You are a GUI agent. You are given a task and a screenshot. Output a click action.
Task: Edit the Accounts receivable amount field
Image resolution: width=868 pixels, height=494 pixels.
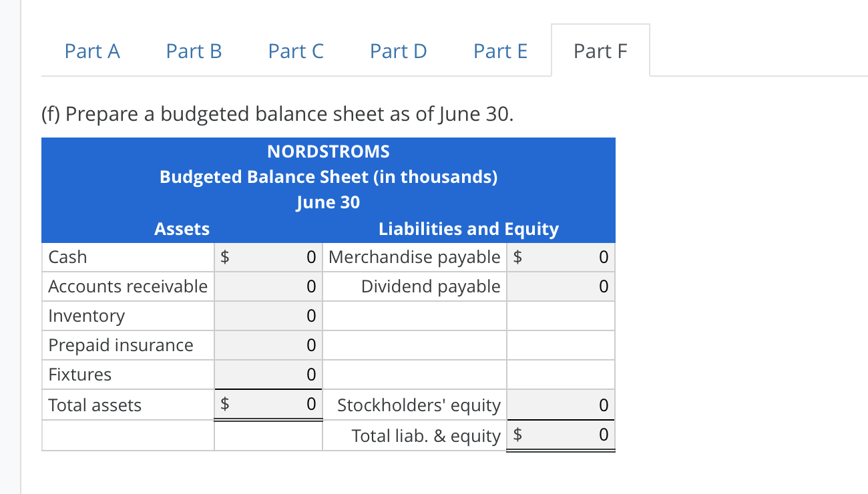point(268,286)
